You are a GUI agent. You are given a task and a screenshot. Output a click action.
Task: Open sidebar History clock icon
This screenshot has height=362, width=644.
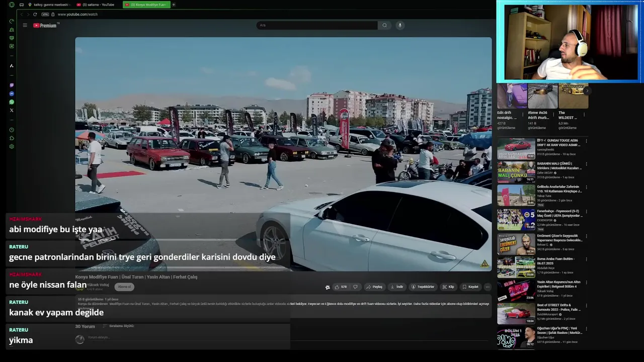click(x=12, y=130)
